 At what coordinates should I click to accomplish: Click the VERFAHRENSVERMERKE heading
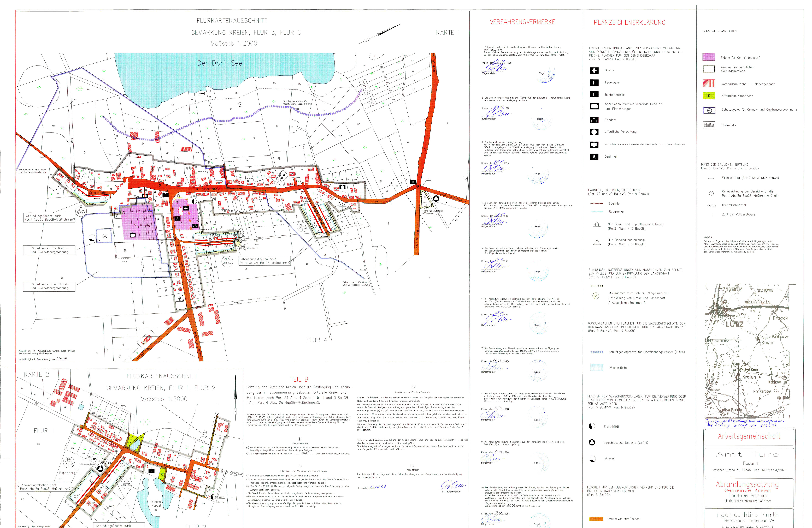click(522, 22)
